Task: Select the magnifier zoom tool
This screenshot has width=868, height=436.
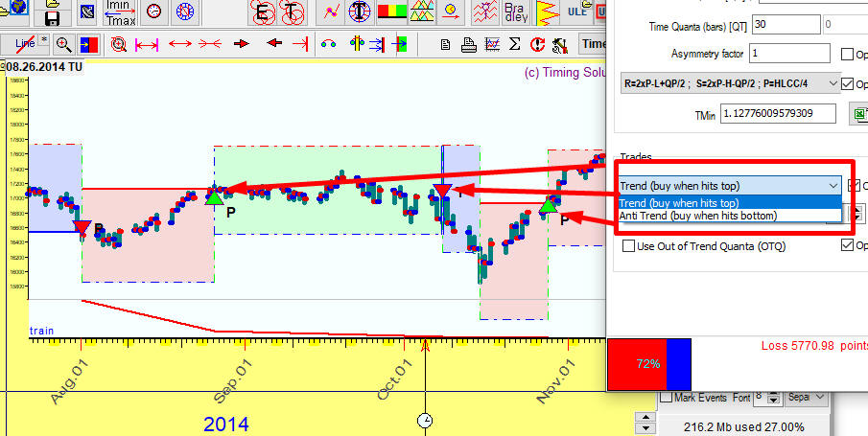Action: point(63,44)
